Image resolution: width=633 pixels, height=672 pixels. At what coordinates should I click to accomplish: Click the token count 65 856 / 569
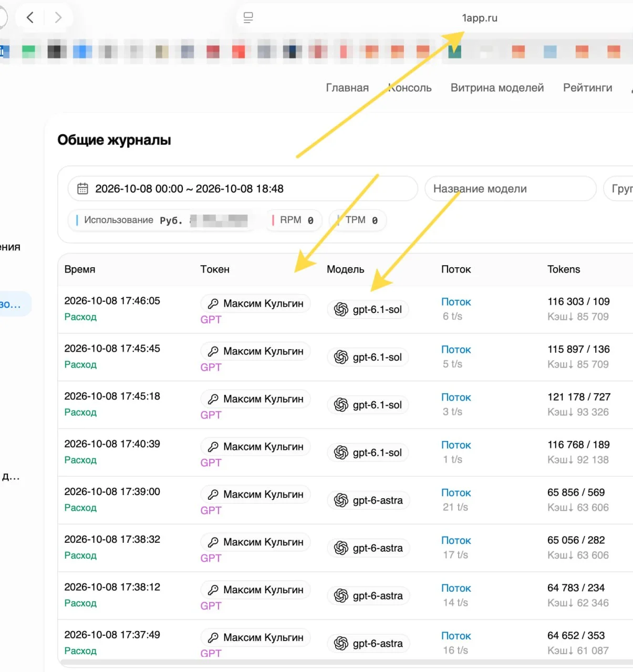coord(576,492)
